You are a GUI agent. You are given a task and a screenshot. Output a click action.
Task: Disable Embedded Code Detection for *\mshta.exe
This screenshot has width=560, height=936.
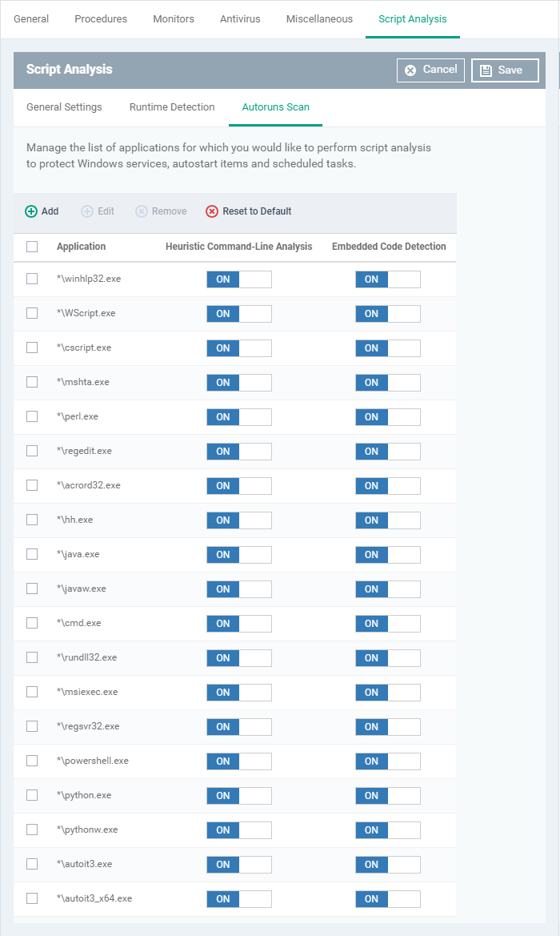[388, 383]
